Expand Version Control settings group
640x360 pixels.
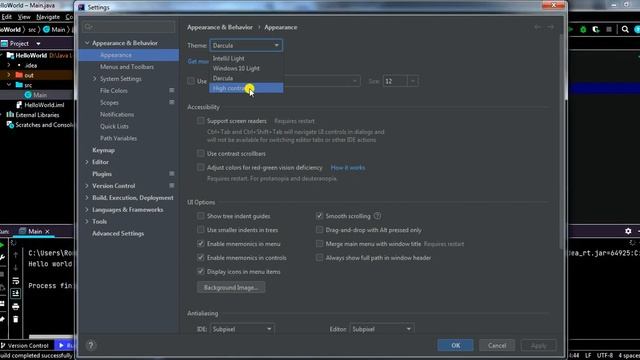coord(87,185)
